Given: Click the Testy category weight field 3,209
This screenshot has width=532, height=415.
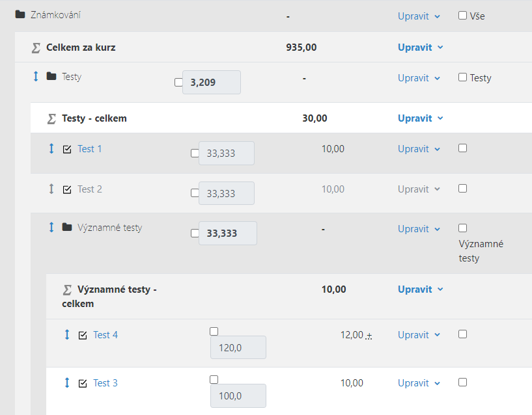Looking at the screenshot, I should pos(212,83).
